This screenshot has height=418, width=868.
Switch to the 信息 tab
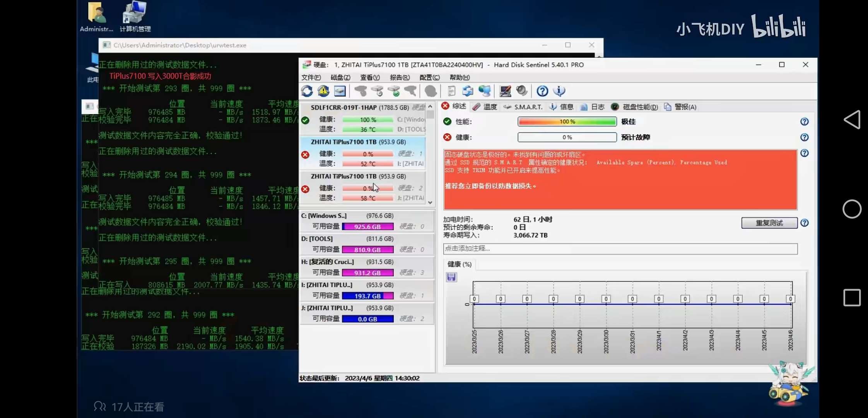[x=561, y=107]
